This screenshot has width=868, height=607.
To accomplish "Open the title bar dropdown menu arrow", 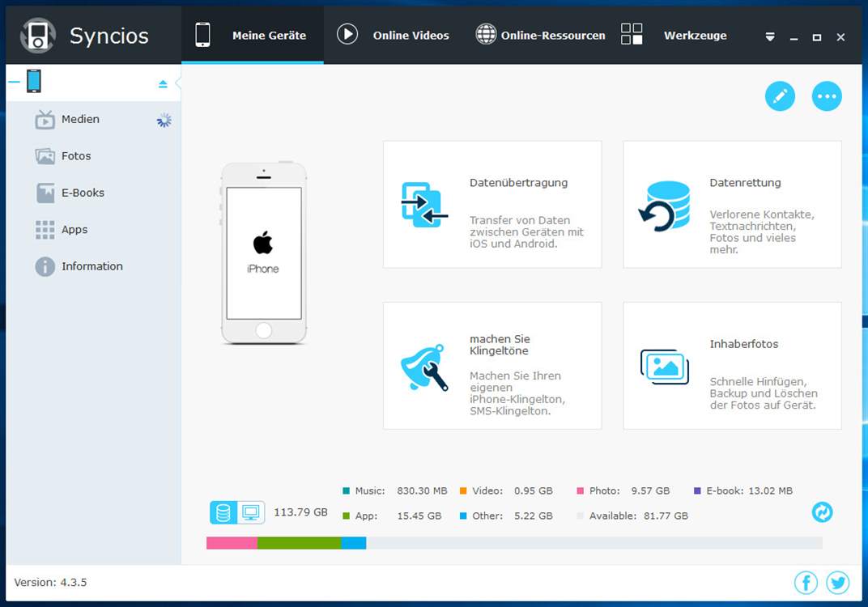I will [769, 37].
